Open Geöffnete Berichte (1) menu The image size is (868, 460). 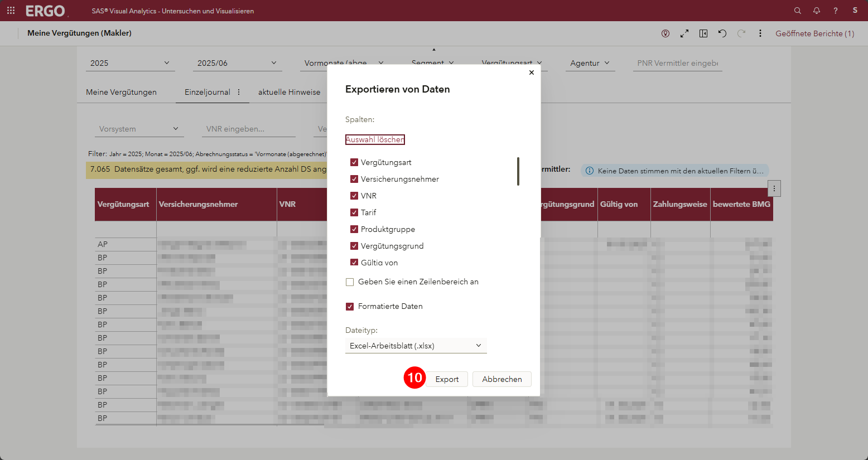[x=815, y=33]
